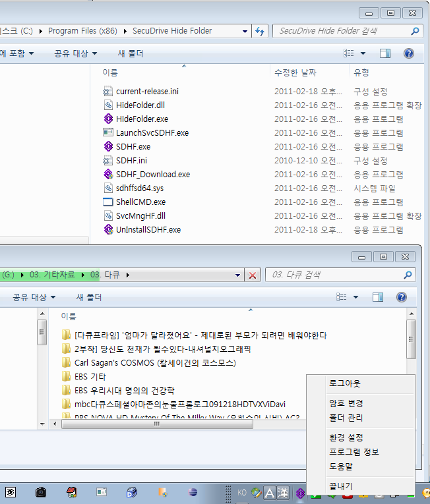Click 'Program Files (x86)' breadcrumb segment

click(x=82, y=31)
